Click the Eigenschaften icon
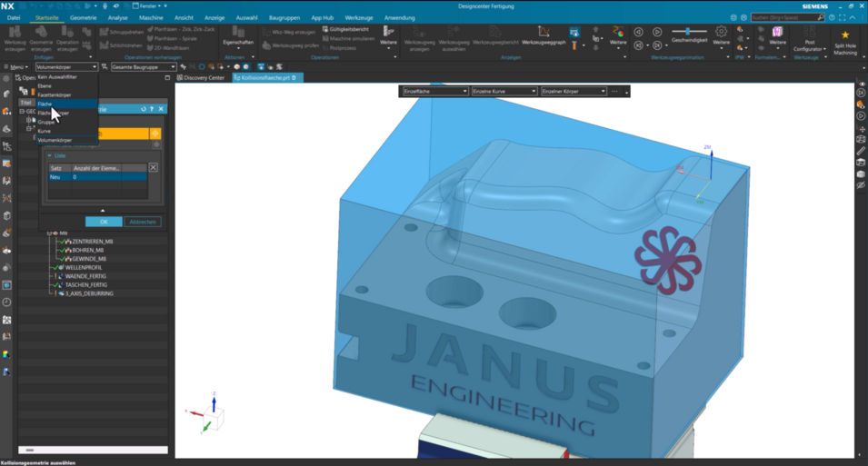Viewport: 868px width, 466px height. click(238, 32)
